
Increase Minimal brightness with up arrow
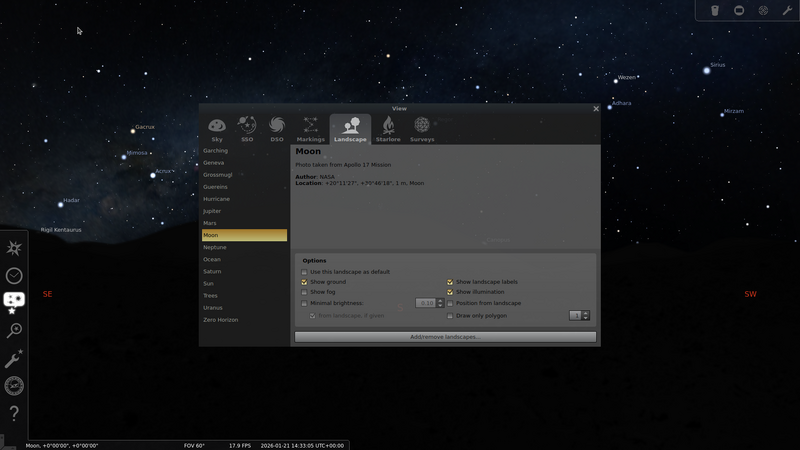tap(440, 300)
